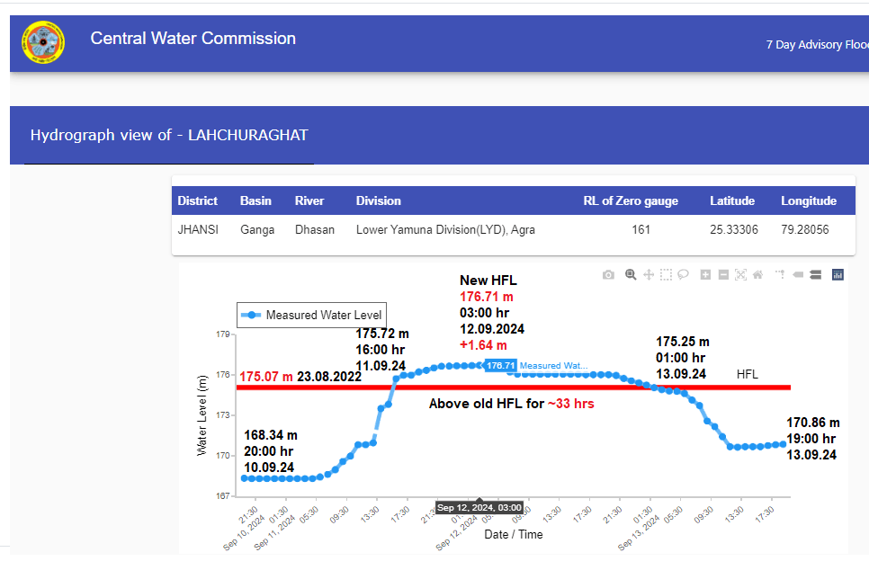The image size is (869, 588).
Task: Click the Central Water Commission title
Action: pos(193,39)
